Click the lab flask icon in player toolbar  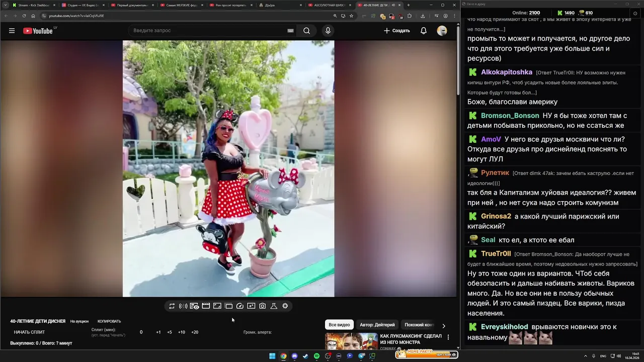[274, 306]
